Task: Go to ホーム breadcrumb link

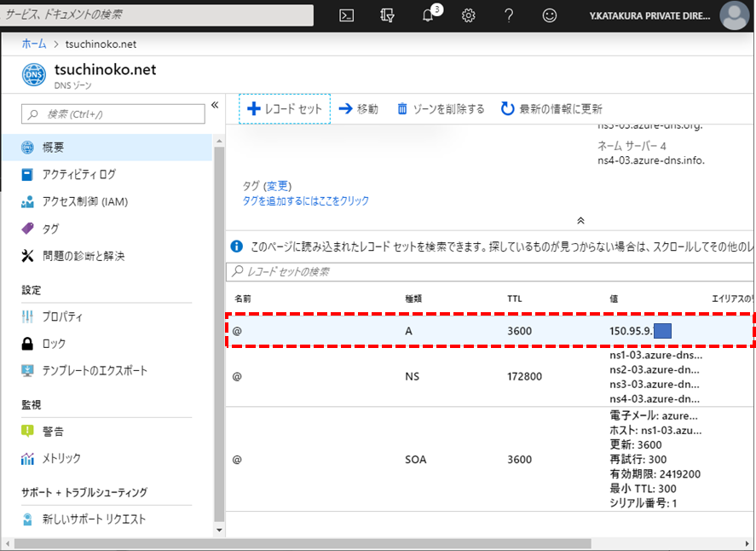Action: (x=34, y=43)
